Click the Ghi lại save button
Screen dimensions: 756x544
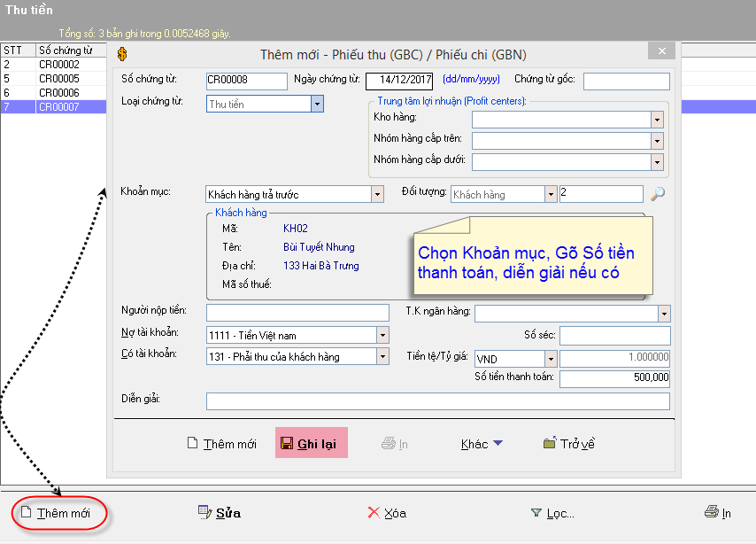tap(311, 444)
